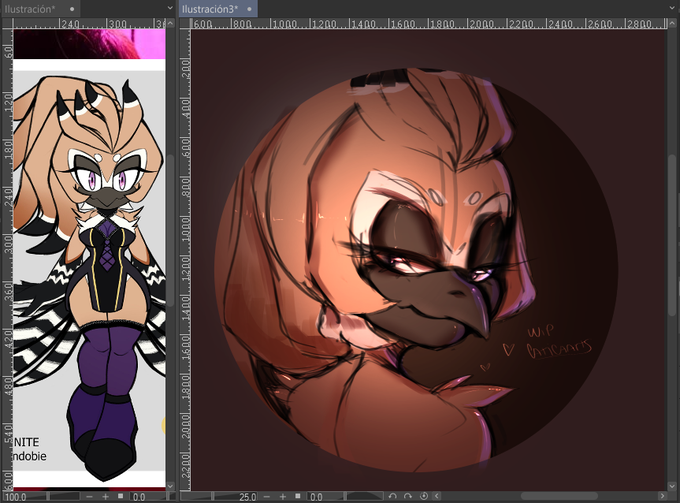Click the Ilustración3 vertical scrollbar thumb

point(673,234)
